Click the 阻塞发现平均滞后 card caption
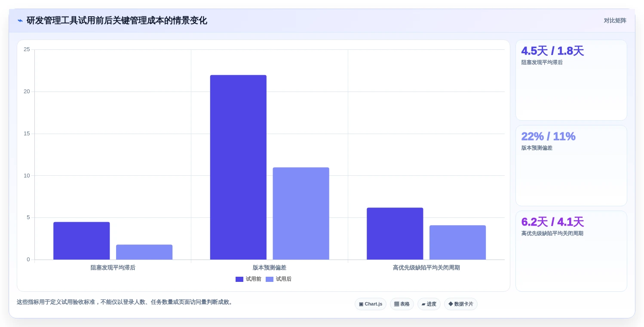The height and width of the screenshot is (327, 644). pyautogui.click(x=542, y=62)
